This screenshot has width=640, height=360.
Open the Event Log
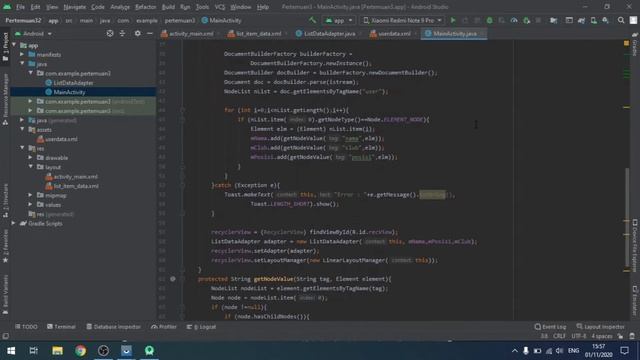(x=550, y=327)
